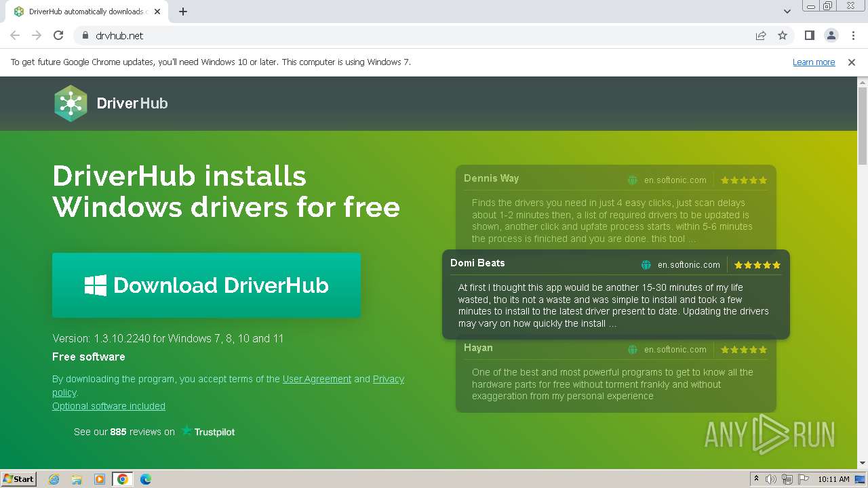
Task: Click star rating on Dennis Way review
Action: (744, 180)
